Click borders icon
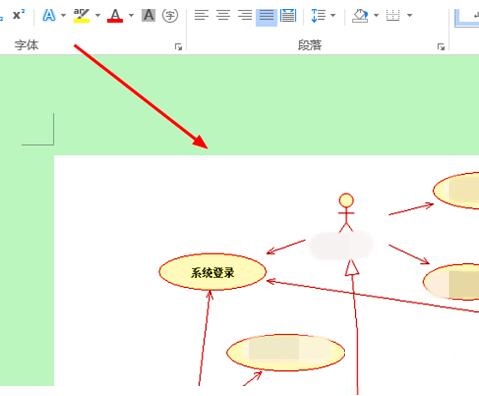 pyautogui.click(x=393, y=15)
